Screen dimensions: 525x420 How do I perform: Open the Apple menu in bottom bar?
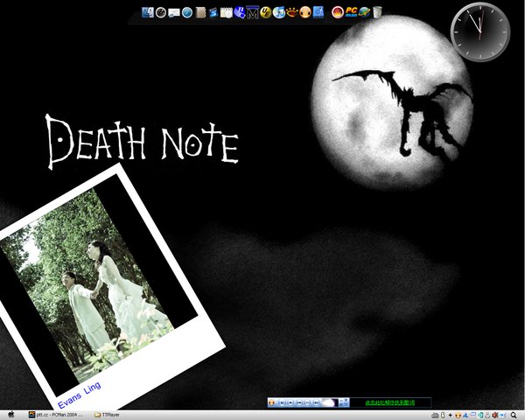pos(10,414)
